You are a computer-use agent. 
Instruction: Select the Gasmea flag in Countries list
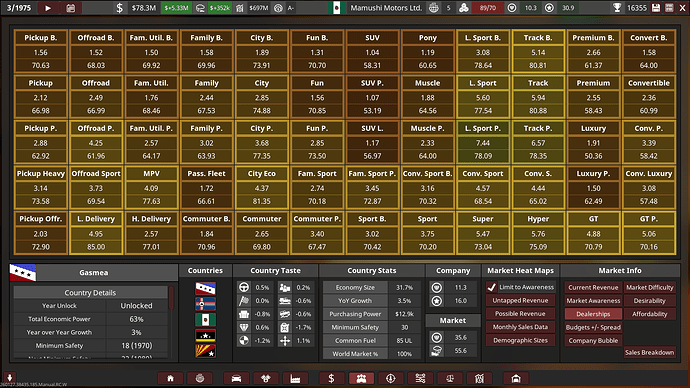point(206,289)
